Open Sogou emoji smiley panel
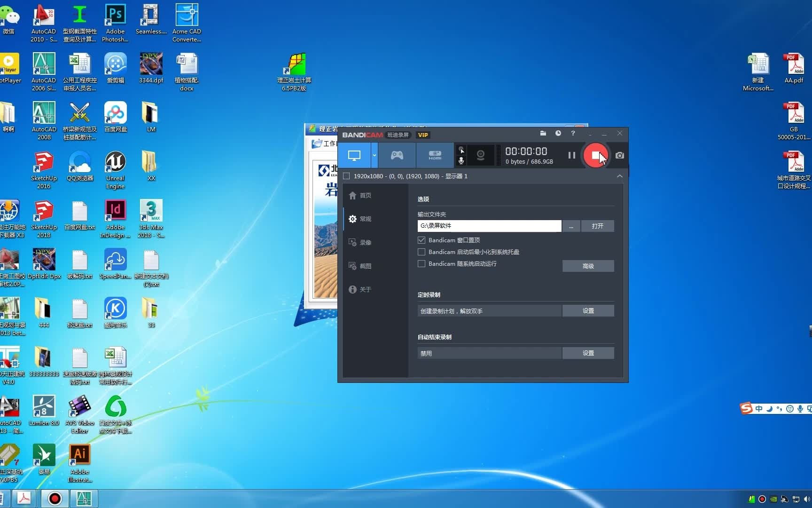 click(790, 409)
